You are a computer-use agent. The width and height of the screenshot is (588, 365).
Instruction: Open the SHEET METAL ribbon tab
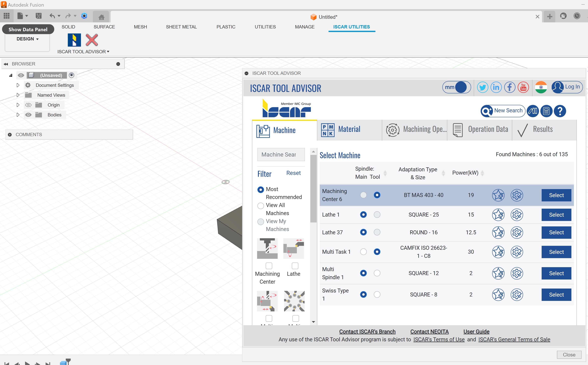181,27
